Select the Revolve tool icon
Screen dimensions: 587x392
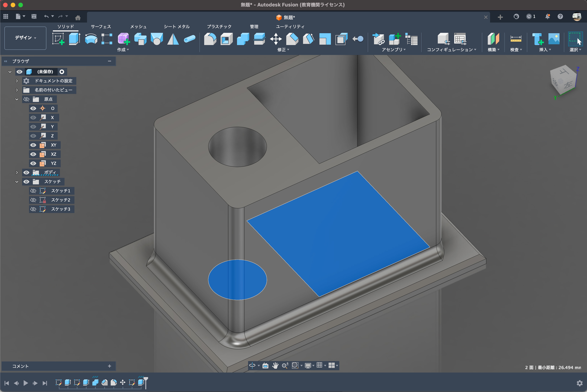(91, 39)
